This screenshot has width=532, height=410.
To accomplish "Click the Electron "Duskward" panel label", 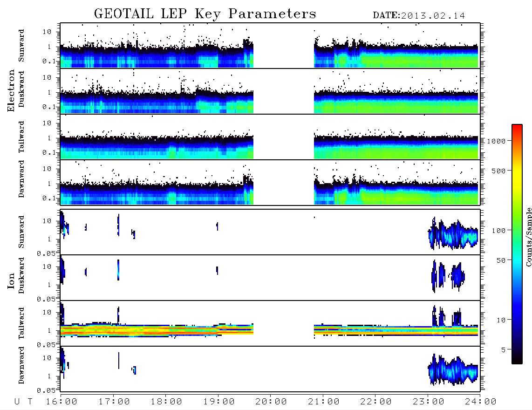I will pyautogui.click(x=21, y=89).
